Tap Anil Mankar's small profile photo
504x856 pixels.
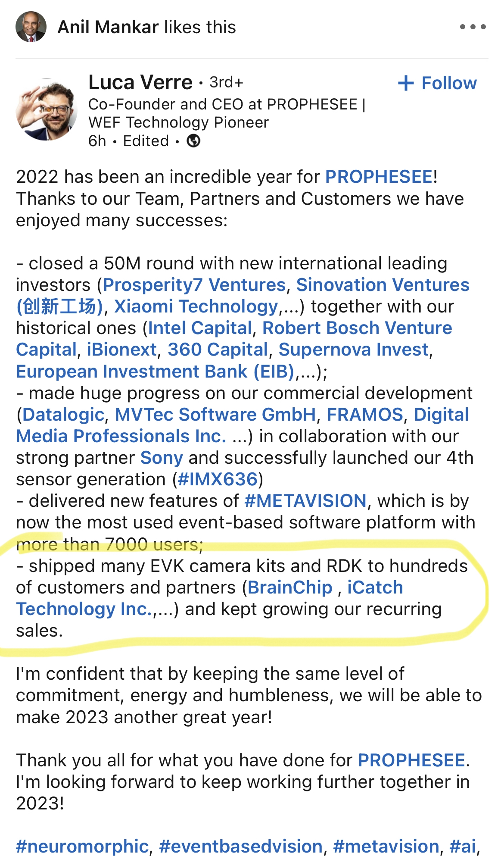[31, 27]
